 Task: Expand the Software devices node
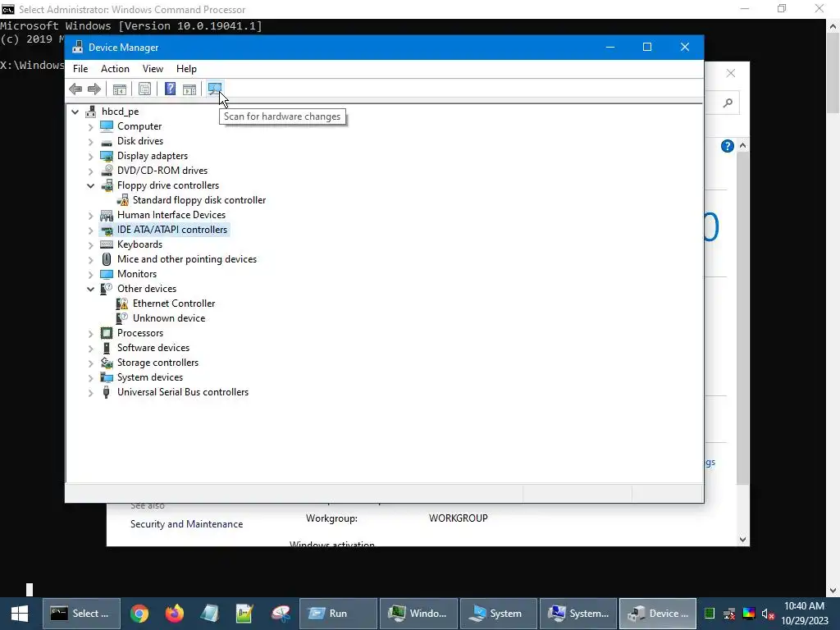coord(90,349)
